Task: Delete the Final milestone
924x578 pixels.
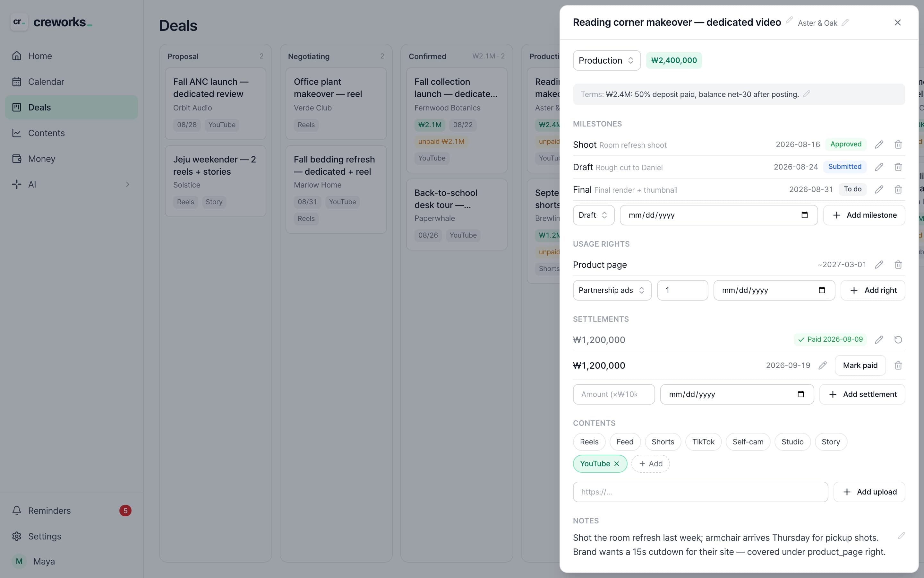Action: (x=898, y=189)
